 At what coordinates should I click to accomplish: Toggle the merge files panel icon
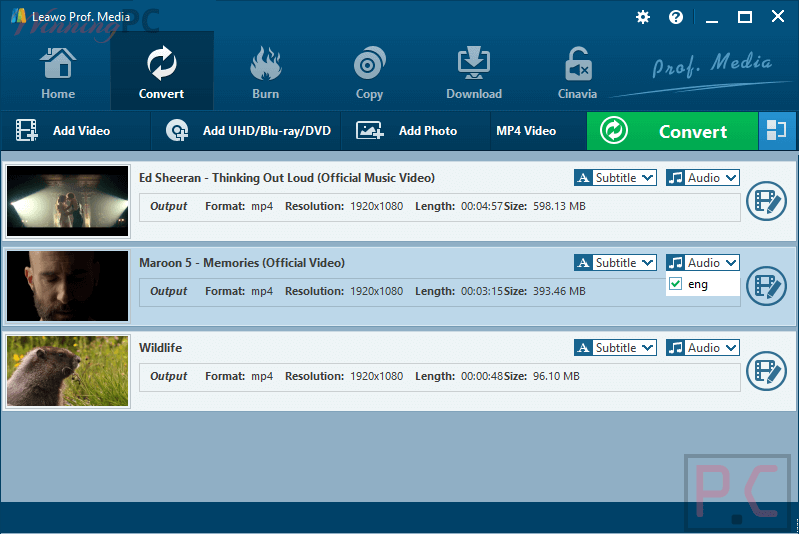coord(777,131)
